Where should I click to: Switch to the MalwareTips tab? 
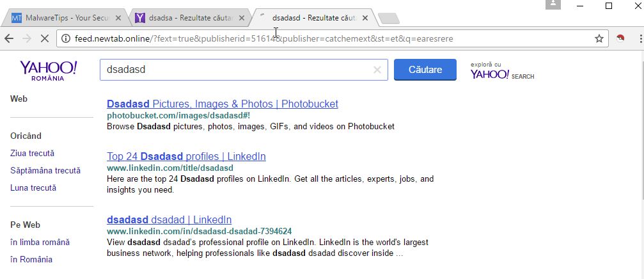click(x=66, y=18)
